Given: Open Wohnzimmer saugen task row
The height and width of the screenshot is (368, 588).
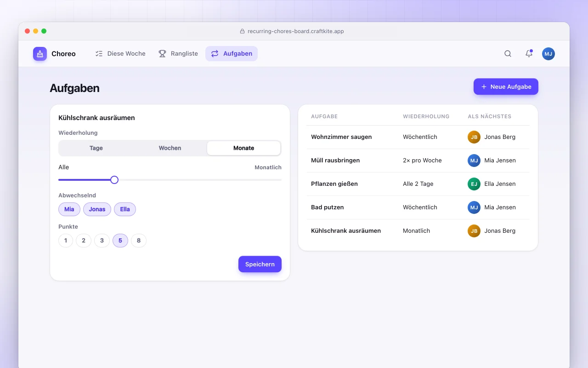Looking at the screenshot, I should 418,137.
